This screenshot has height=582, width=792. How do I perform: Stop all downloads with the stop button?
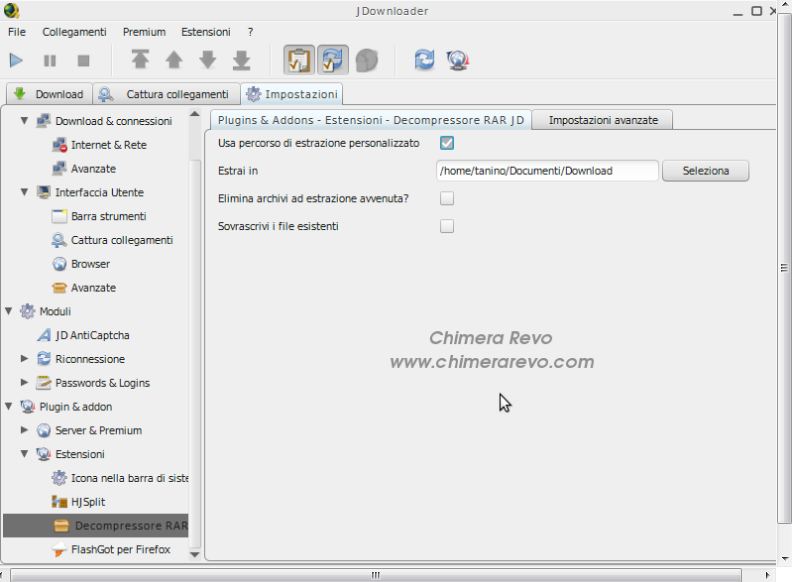83,61
